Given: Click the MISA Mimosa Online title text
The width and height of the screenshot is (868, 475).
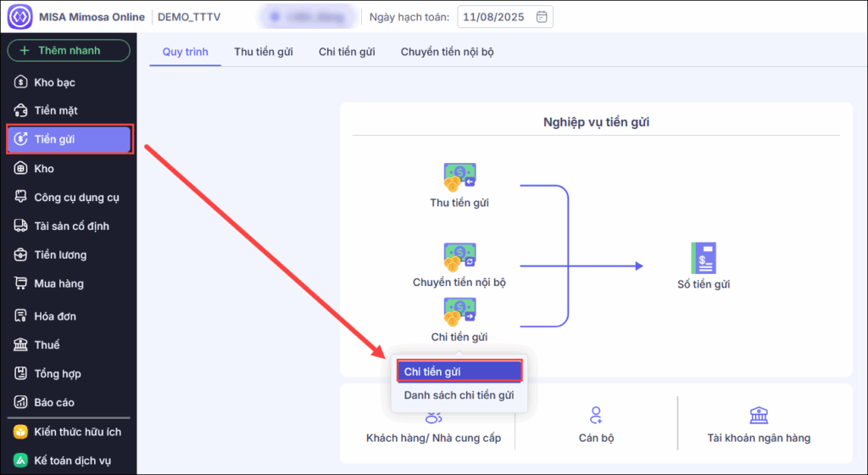Looking at the screenshot, I should tap(92, 17).
